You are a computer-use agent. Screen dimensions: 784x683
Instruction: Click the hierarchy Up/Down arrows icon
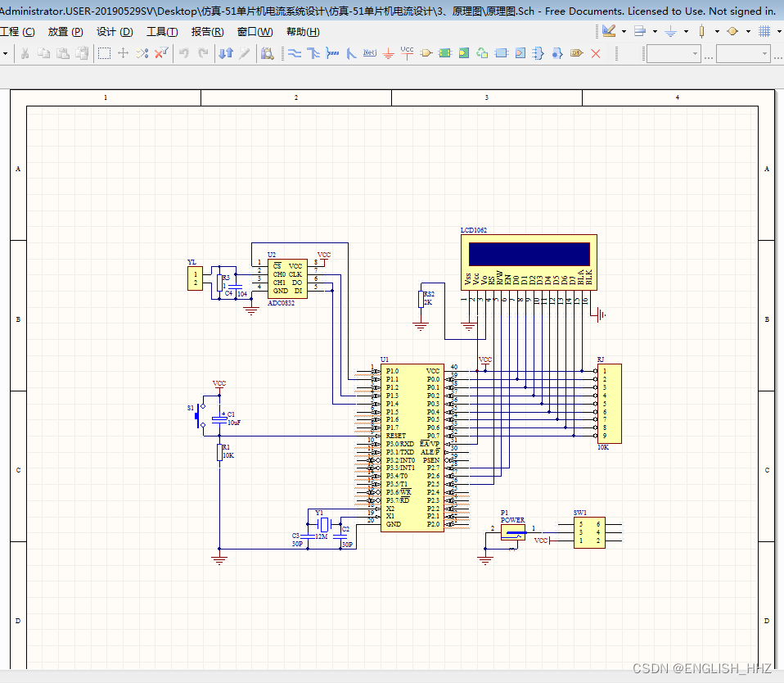click(226, 53)
